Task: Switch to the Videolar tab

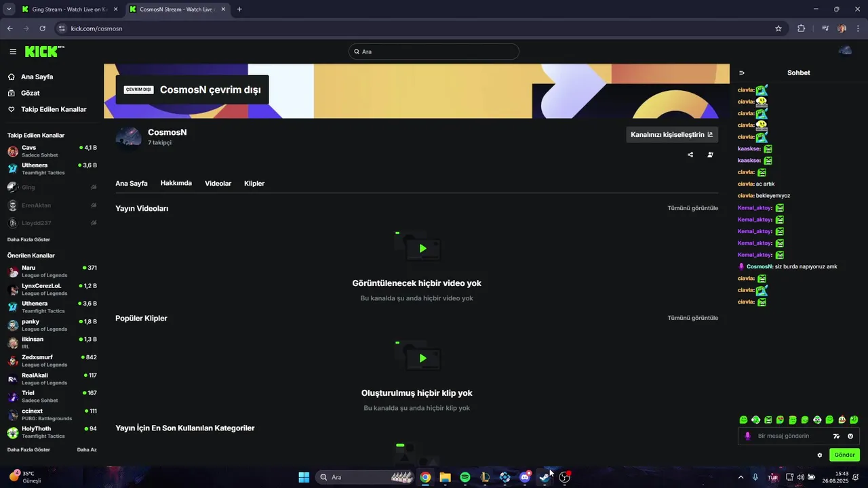Action: coord(218,184)
